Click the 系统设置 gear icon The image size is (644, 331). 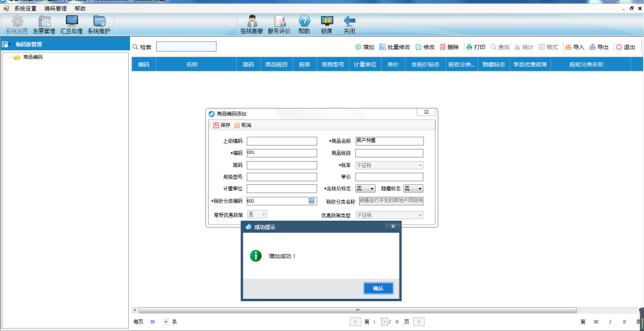point(17,22)
